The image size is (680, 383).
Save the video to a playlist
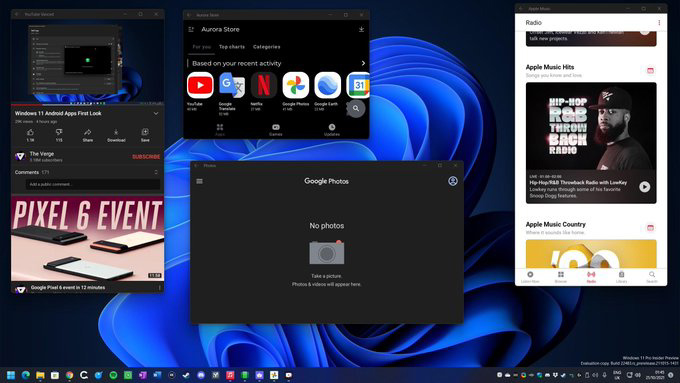[145, 134]
